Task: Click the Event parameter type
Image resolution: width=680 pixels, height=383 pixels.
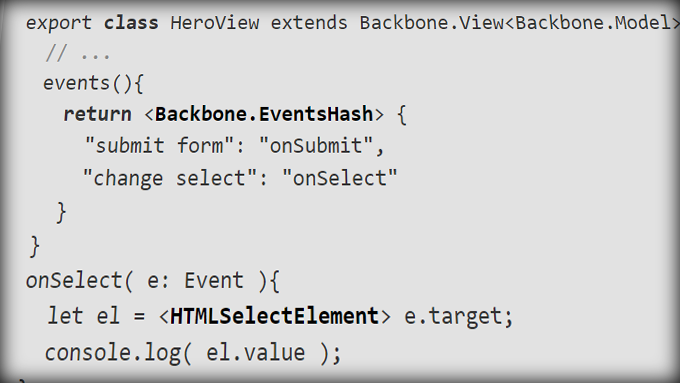Action: pyautogui.click(x=213, y=280)
